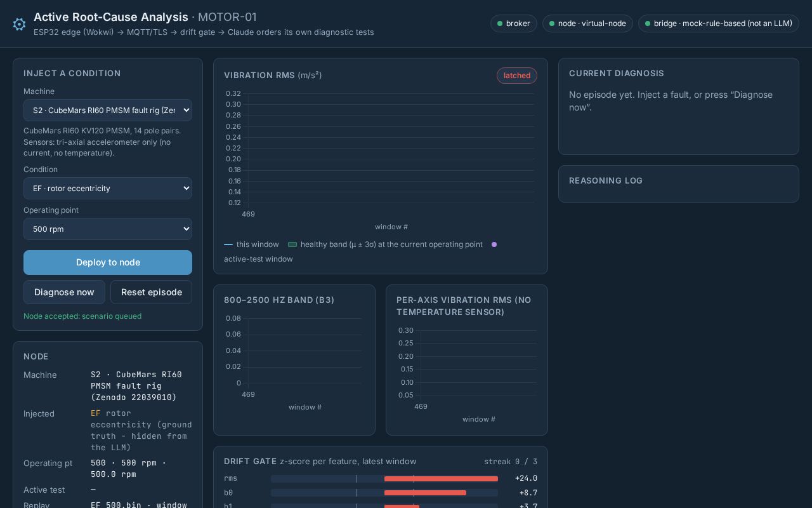The height and width of the screenshot is (508, 812).
Task: Click the b0 drift gate z-score bar
Action: [x=384, y=493]
